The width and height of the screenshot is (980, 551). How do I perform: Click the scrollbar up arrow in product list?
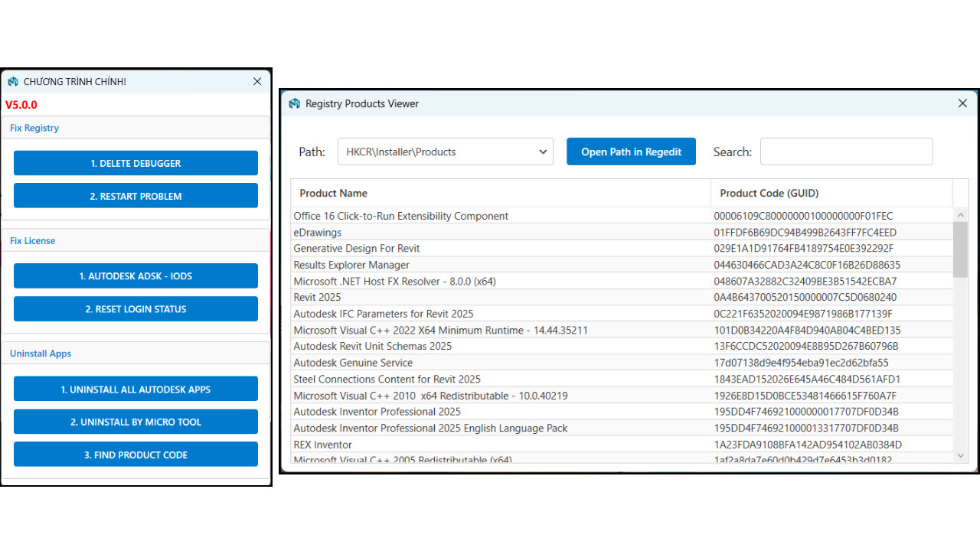(x=962, y=215)
